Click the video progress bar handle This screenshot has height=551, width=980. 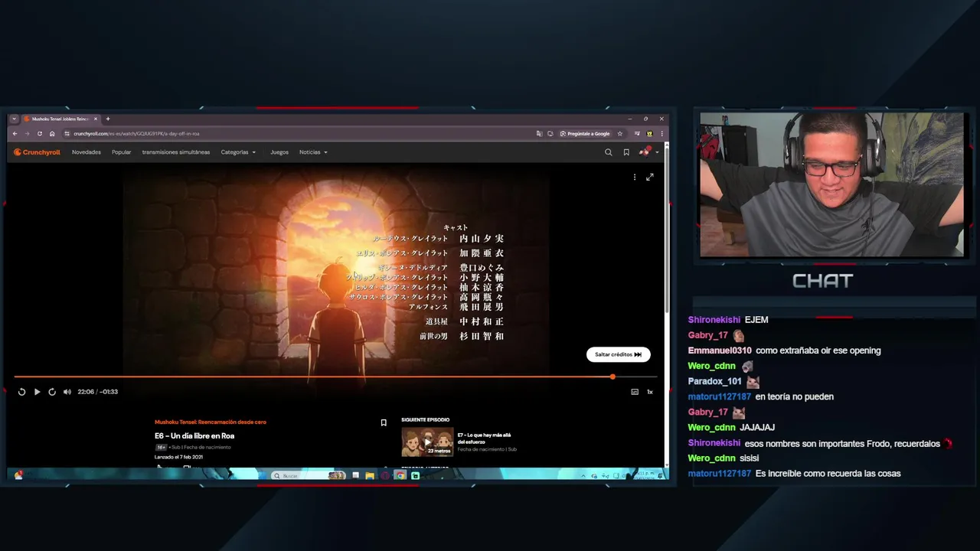coord(612,377)
